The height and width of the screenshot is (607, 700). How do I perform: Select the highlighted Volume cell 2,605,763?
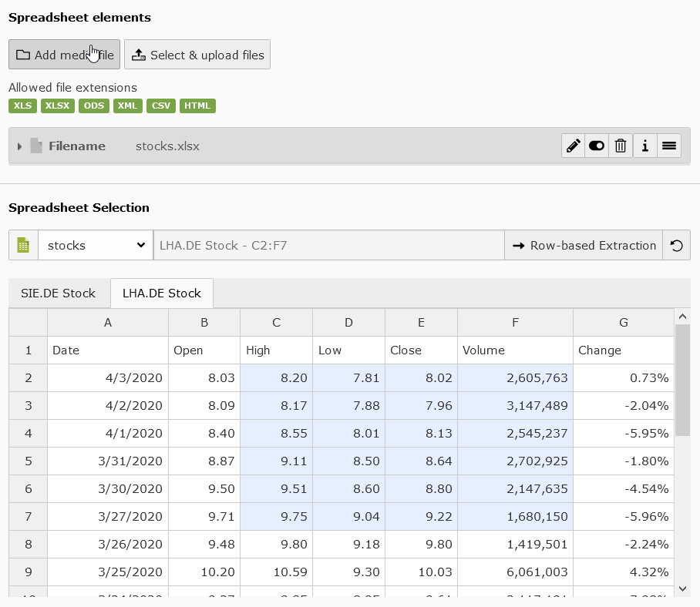515,377
